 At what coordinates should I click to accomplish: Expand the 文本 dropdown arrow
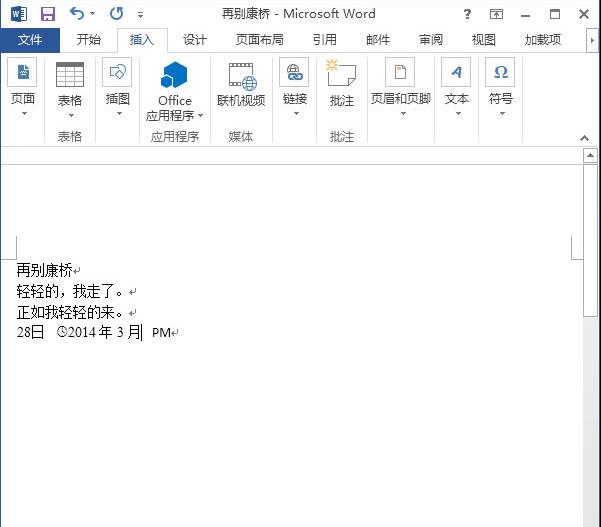(458, 113)
